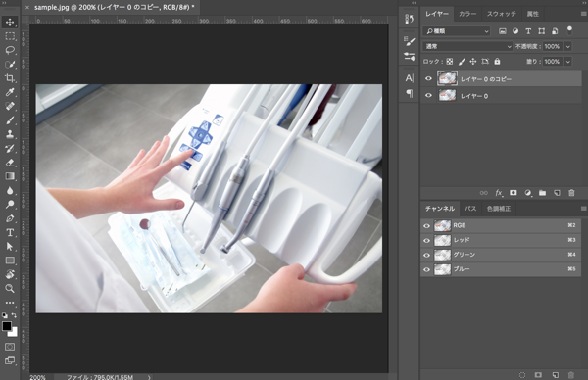Open the collapsed Paragraph panel icon
588x380 pixels.
[409, 93]
